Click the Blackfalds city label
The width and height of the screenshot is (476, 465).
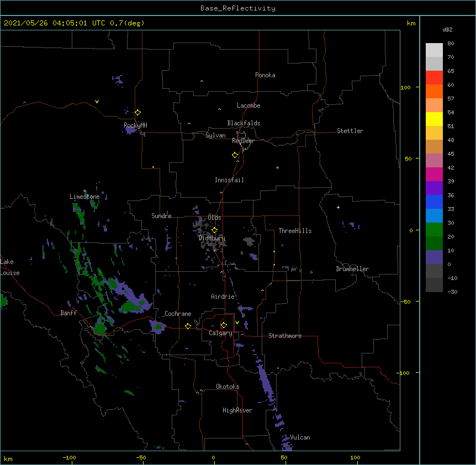[x=244, y=123]
